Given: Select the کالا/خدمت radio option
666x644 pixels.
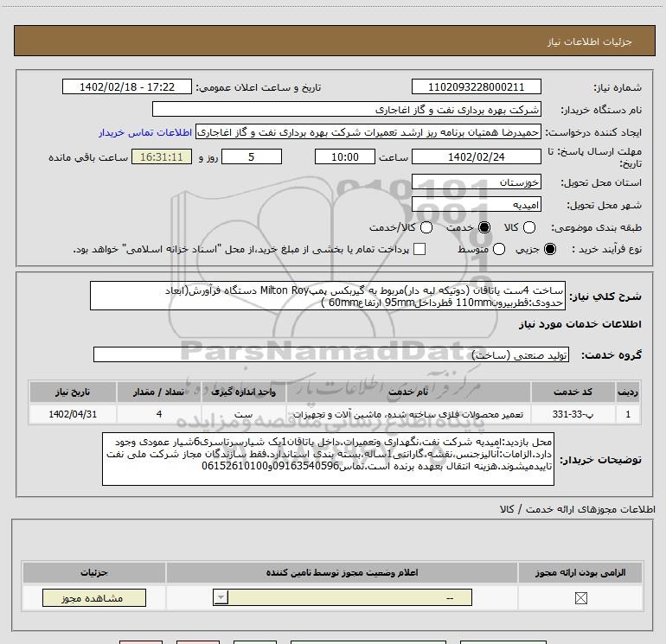Looking at the screenshot, I should (426, 227).
